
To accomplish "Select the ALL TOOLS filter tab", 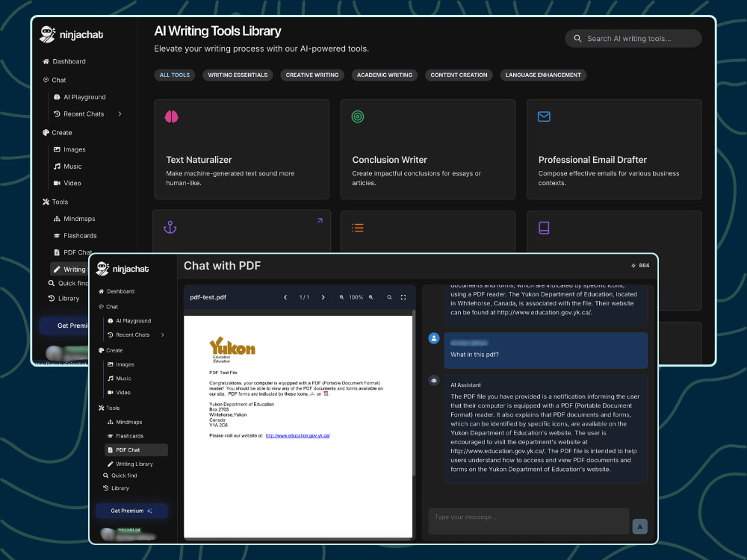I will pos(174,75).
